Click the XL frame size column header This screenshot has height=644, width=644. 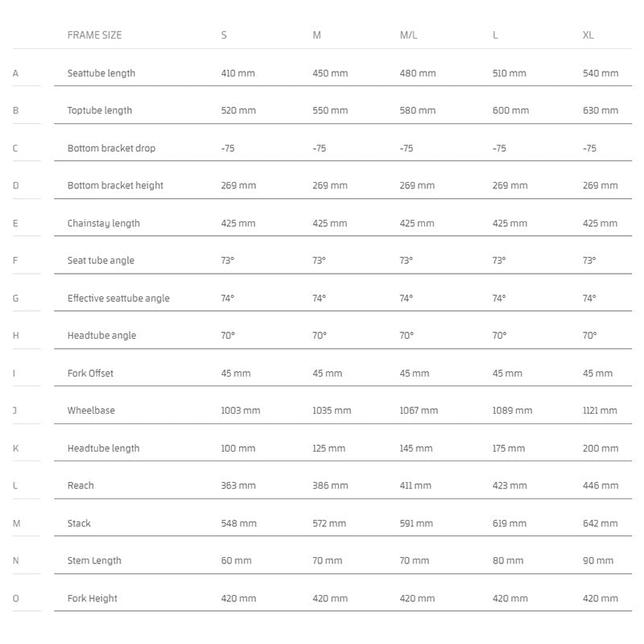click(x=588, y=35)
